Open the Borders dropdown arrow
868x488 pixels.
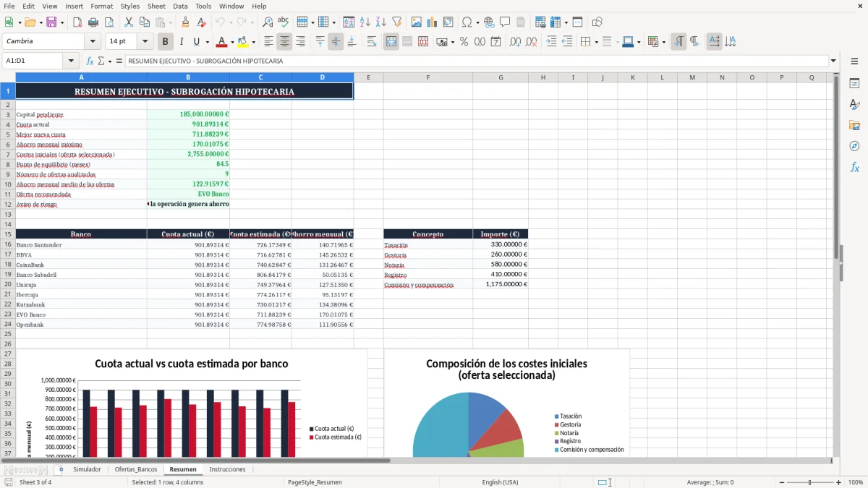[x=597, y=42]
